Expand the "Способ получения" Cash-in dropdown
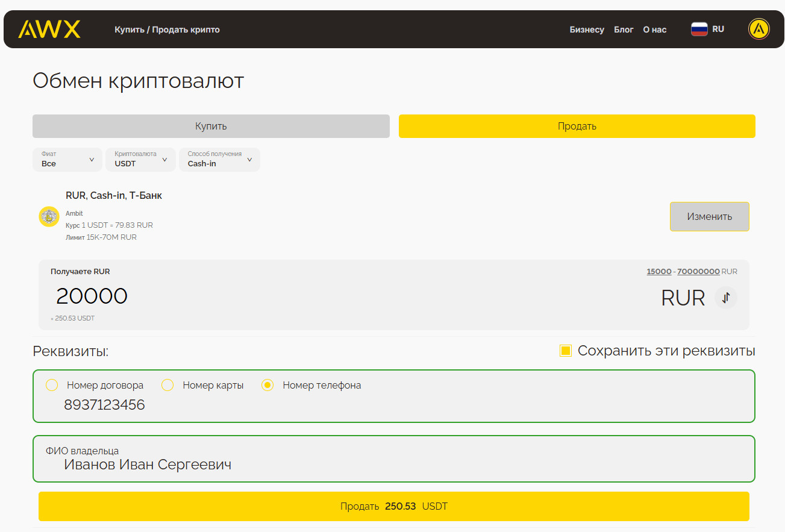Viewport: 785px width, 532px height. tap(219, 160)
